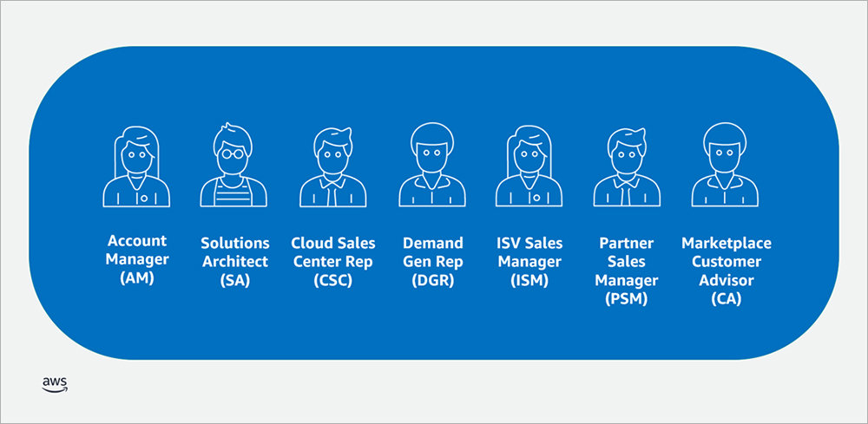Select the Solutions Architect avatar with glasses
Screen dimensions: 868x424
coord(234,167)
